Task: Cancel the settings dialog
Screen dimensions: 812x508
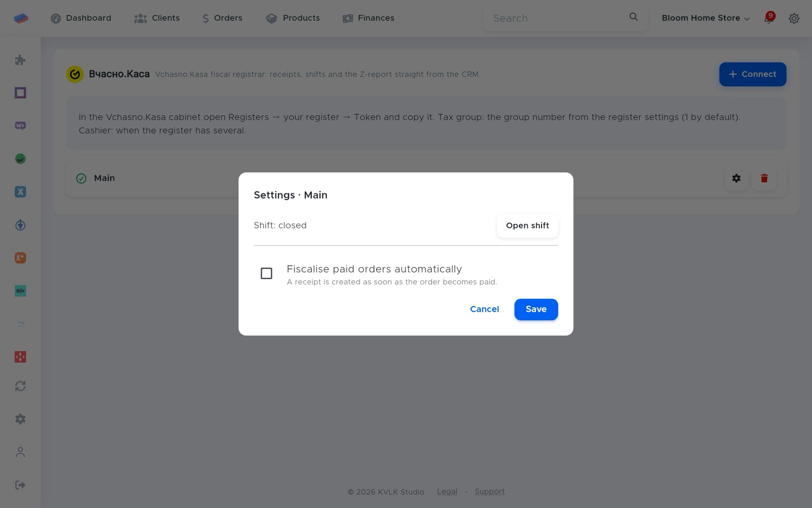Action: coord(484,309)
